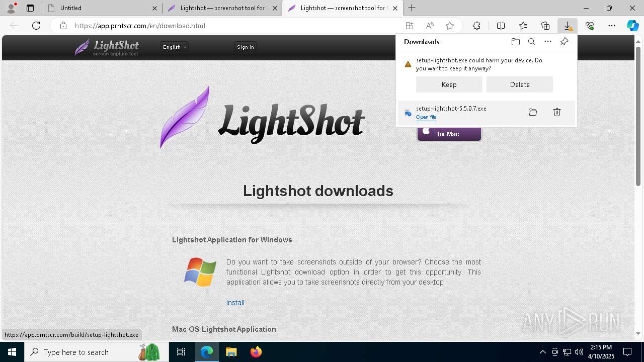Open Firefox in taskbar
Image resolution: width=644 pixels, height=362 pixels.
[256, 352]
